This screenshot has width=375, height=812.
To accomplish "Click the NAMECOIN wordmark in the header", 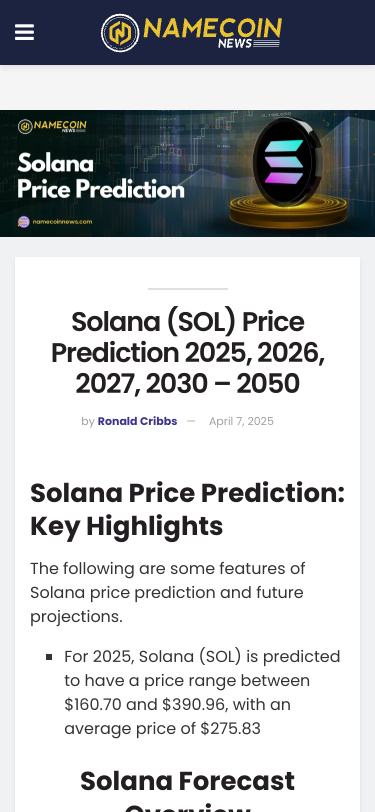I will click(x=213, y=28).
